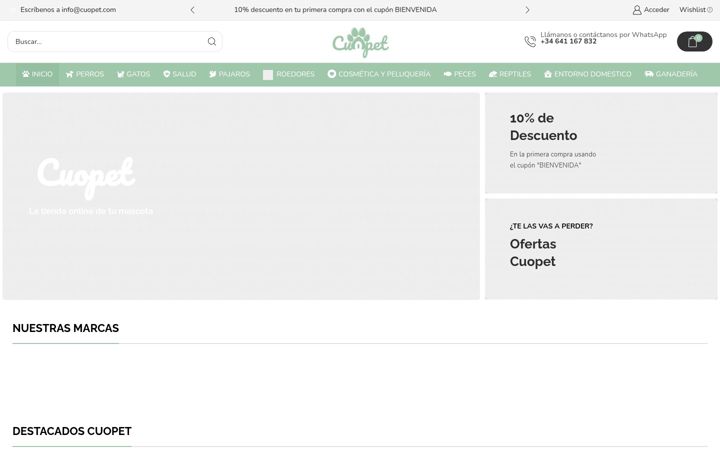Click the search magnifier icon

point(212,41)
